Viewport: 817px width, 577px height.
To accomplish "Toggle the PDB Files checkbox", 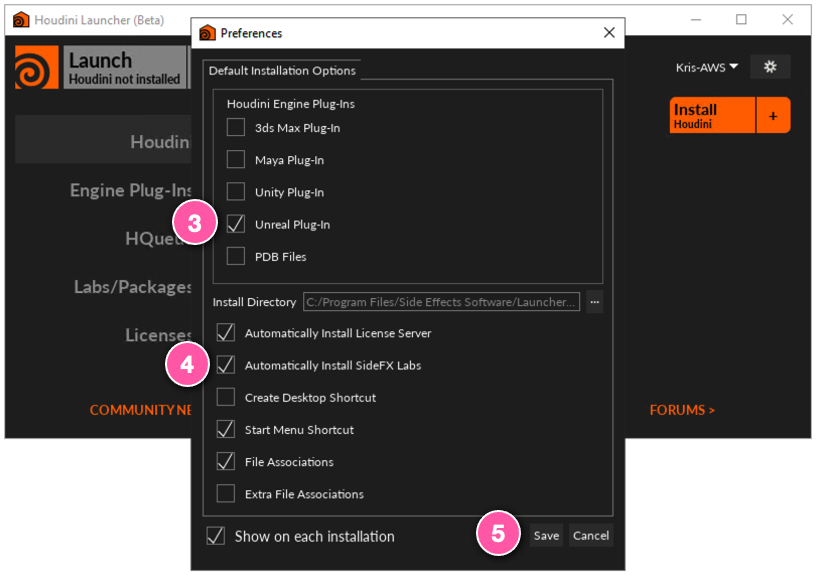I will (x=236, y=256).
